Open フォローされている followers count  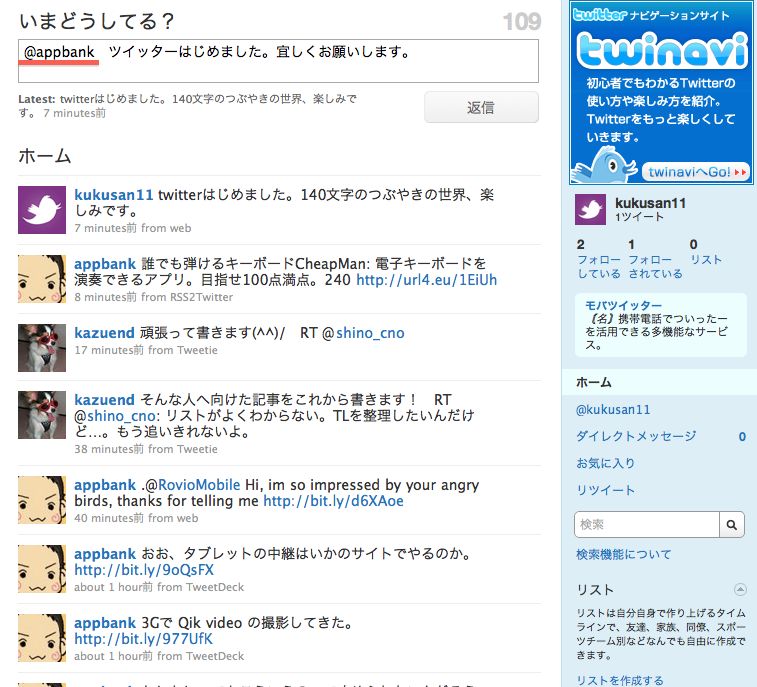point(655,259)
